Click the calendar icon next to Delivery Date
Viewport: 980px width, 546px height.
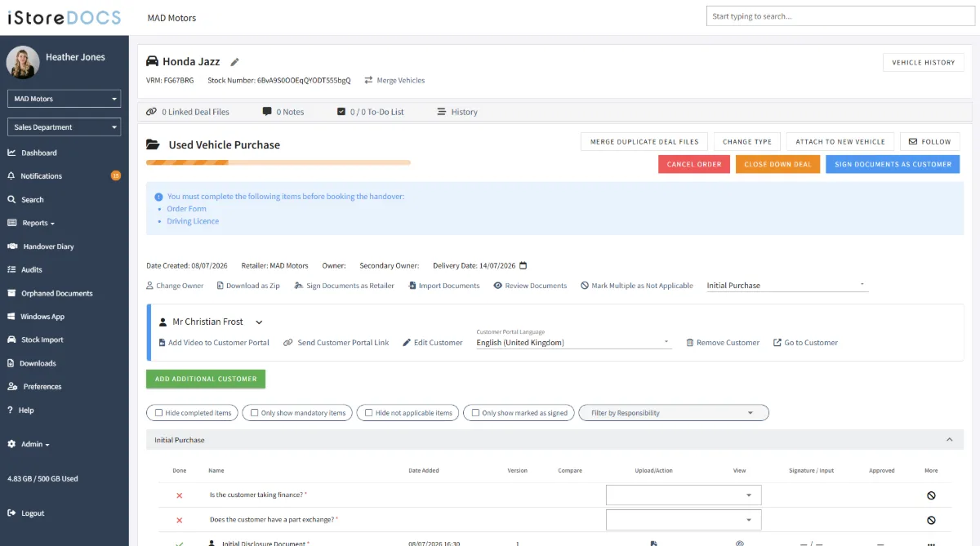click(x=523, y=265)
